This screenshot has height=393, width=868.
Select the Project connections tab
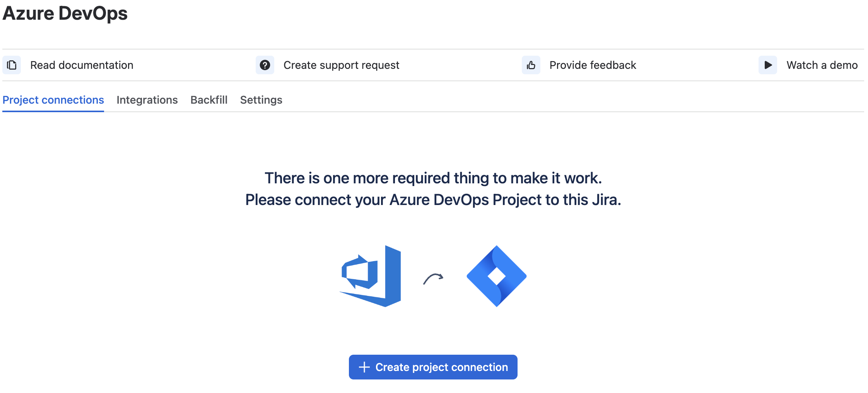[x=53, y=100]
